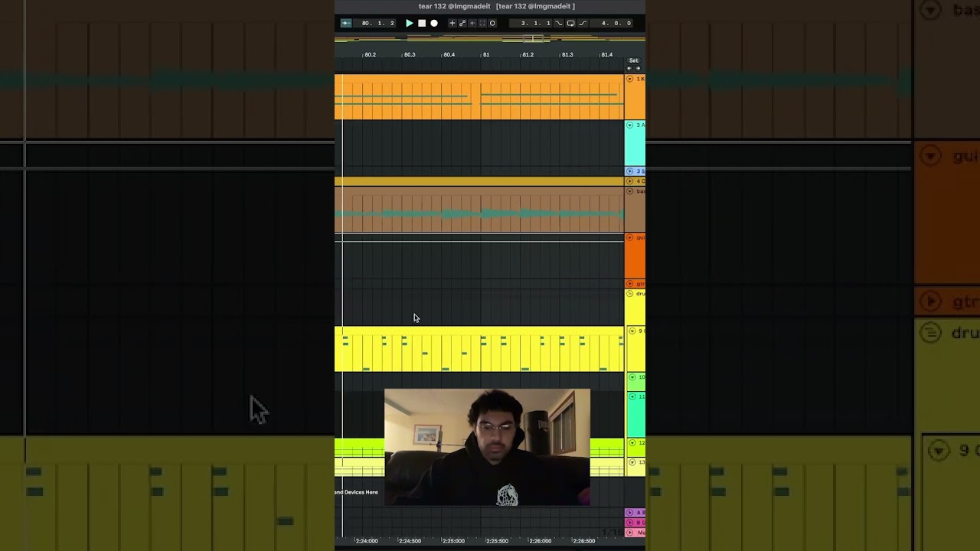Expand the Master track arrow
Image resolution: width=980 pixels, height=551 pixels.
coord(630,532)
